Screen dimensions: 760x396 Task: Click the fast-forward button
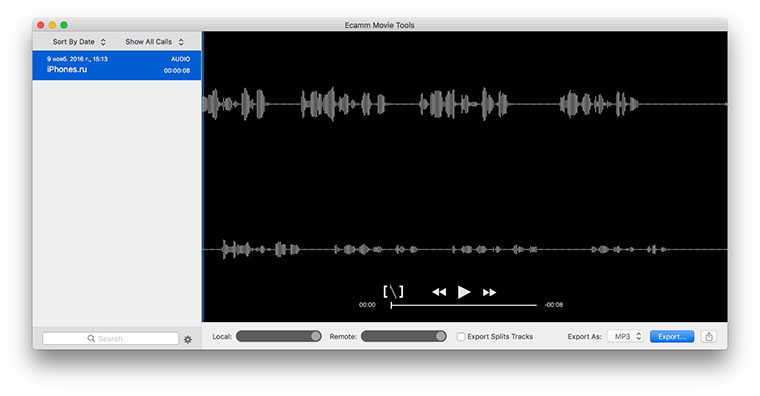click(490, 292)
